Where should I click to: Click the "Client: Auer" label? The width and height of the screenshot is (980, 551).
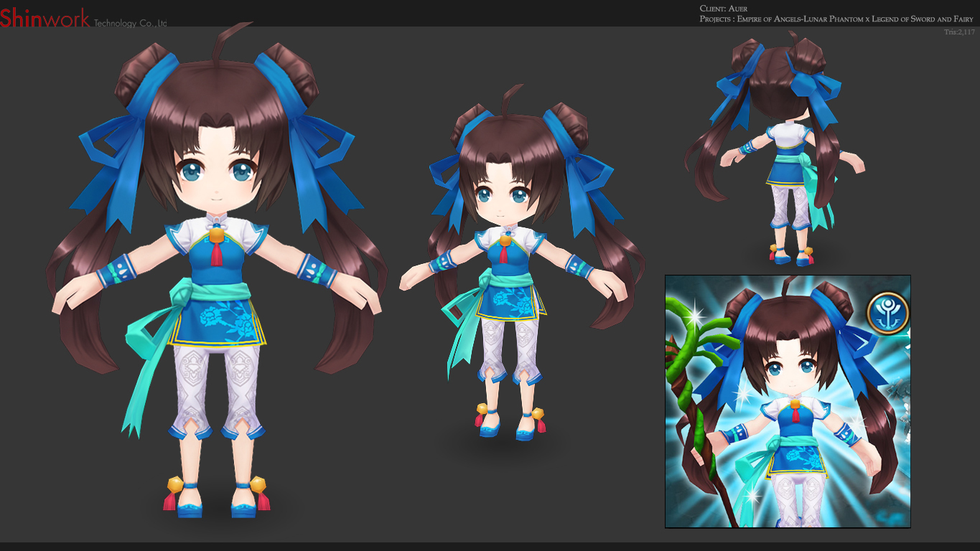(x=724, y=9)
